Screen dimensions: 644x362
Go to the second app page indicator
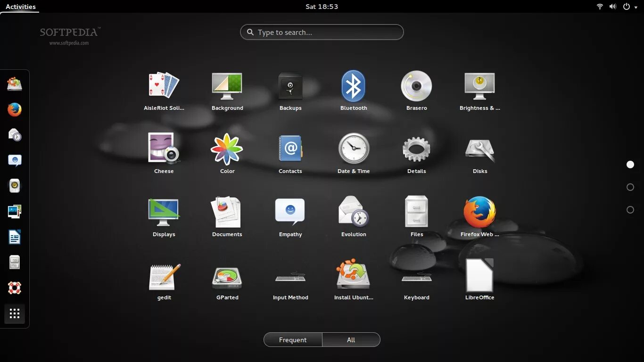coord(630,187)
